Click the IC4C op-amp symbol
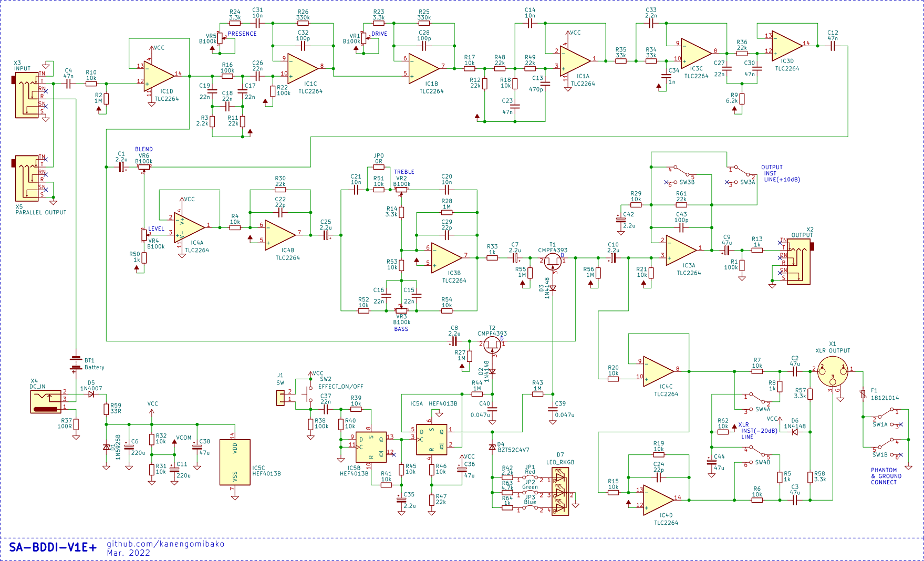The height and width of the screenshot is (561, 924). click(659, 371)
